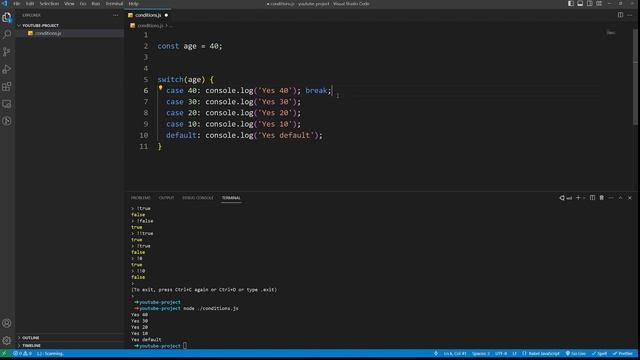
Task: Open remote window green status button
Action: tap(4, 354)
